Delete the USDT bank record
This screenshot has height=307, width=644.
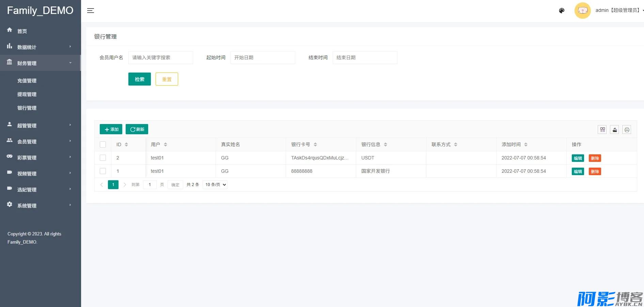pyautogui.click(x=595, y=158)
